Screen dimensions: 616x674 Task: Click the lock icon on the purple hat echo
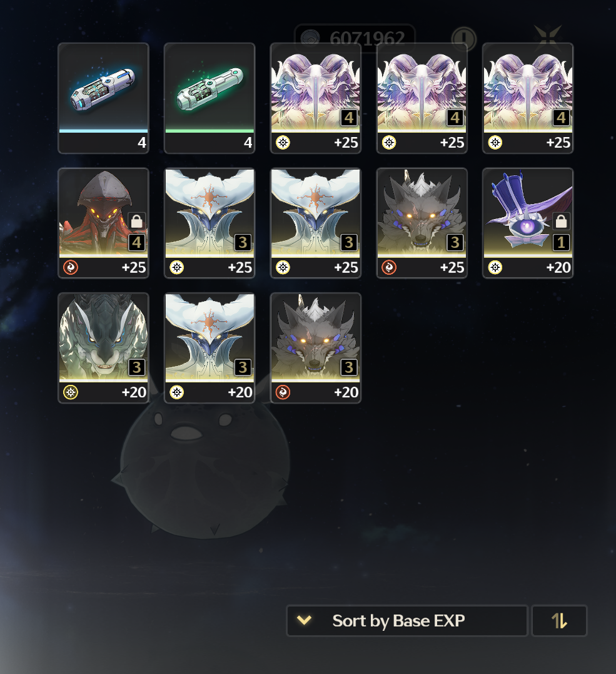pos(561,221)
